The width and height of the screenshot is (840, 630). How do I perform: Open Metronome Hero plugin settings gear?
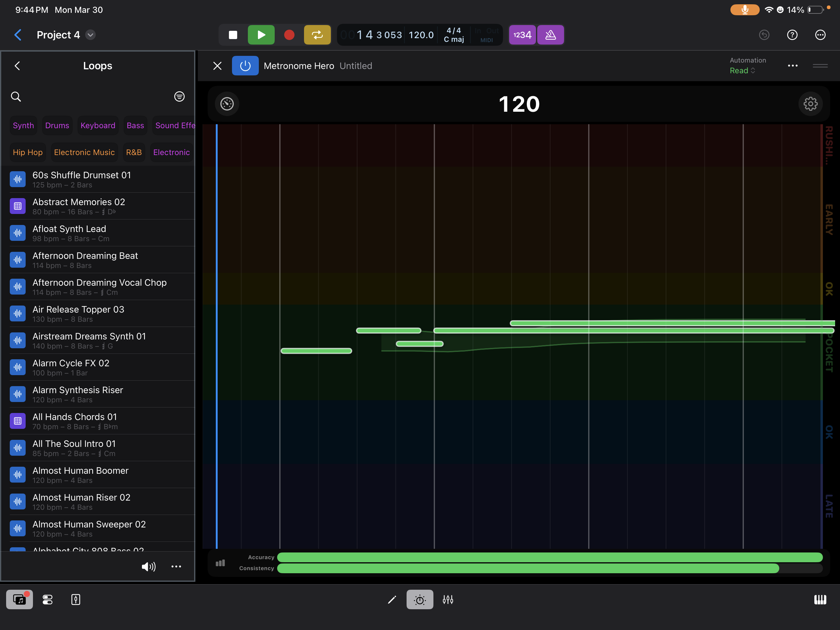(811, 104)
